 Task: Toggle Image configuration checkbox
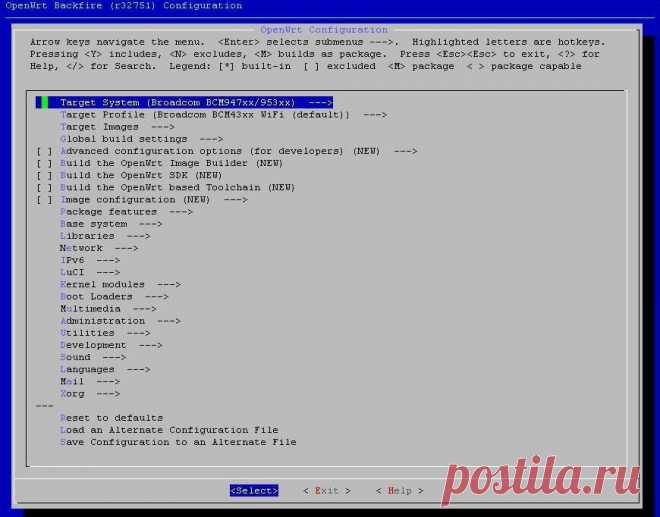[x=44, y=200]
